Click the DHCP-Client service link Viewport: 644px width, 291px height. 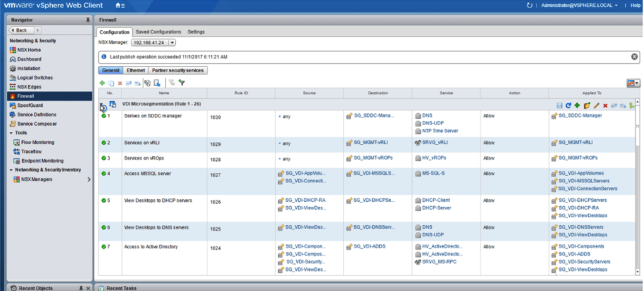436,200
